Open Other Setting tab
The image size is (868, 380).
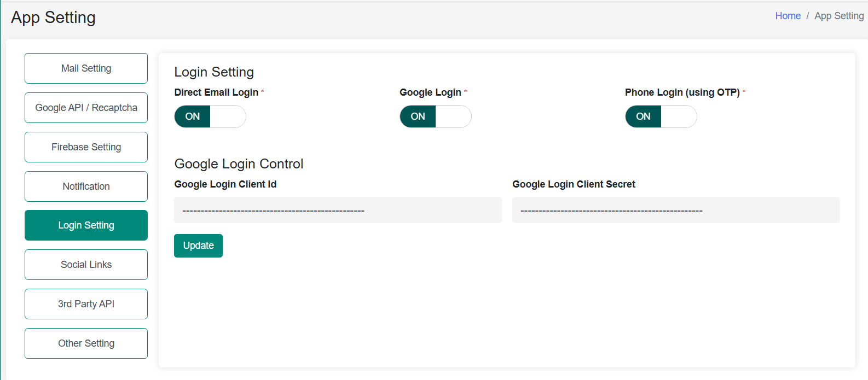(86, 343)
